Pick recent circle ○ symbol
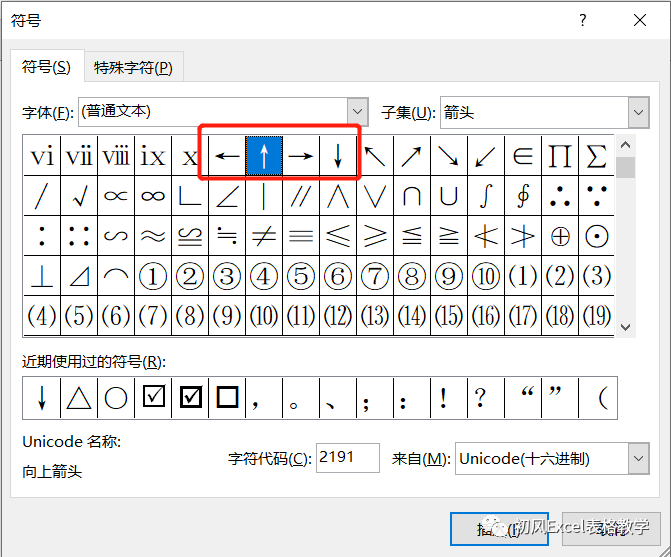 click(116, 398)
